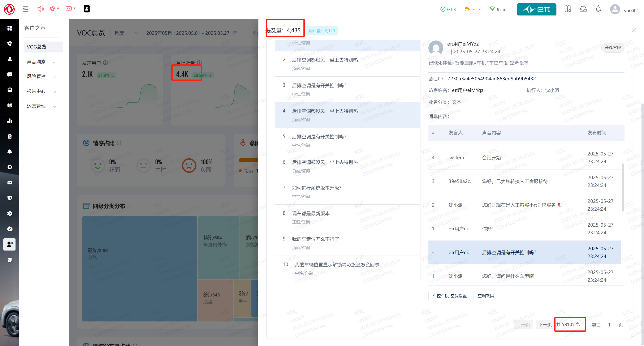Click the 发声用户 info icon
The image size is (644, 346).
point(105,63)
